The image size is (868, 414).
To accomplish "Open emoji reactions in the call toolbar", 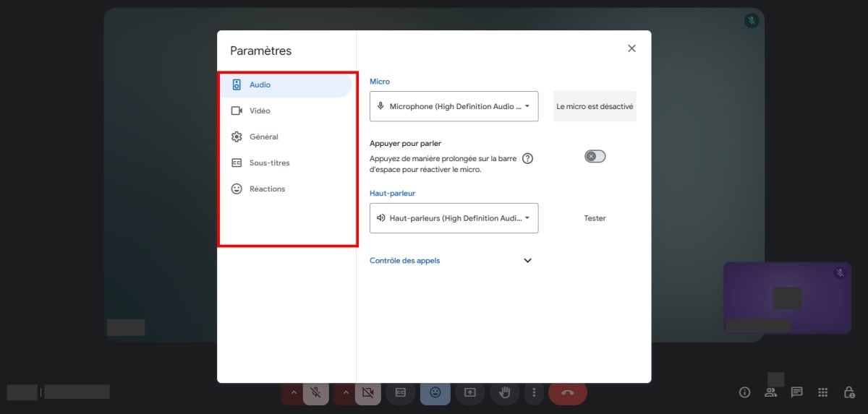I will coord(435,392).
